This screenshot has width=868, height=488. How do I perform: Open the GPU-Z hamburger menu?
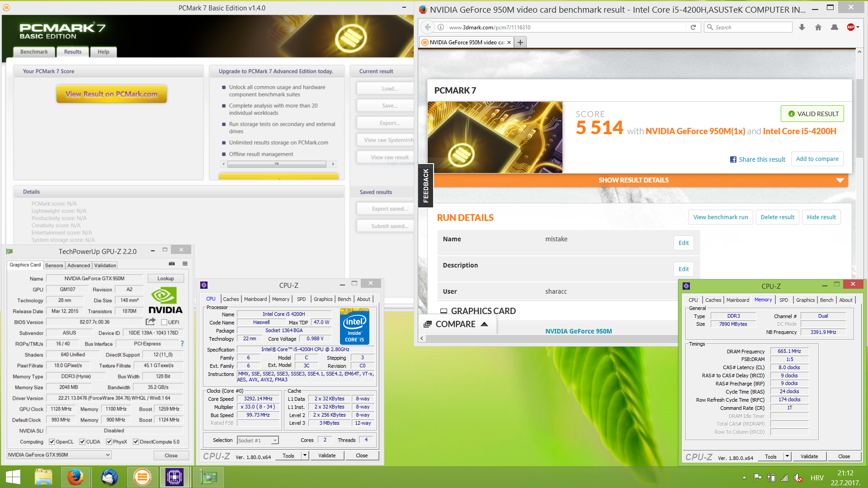click(x=185, y=263)
